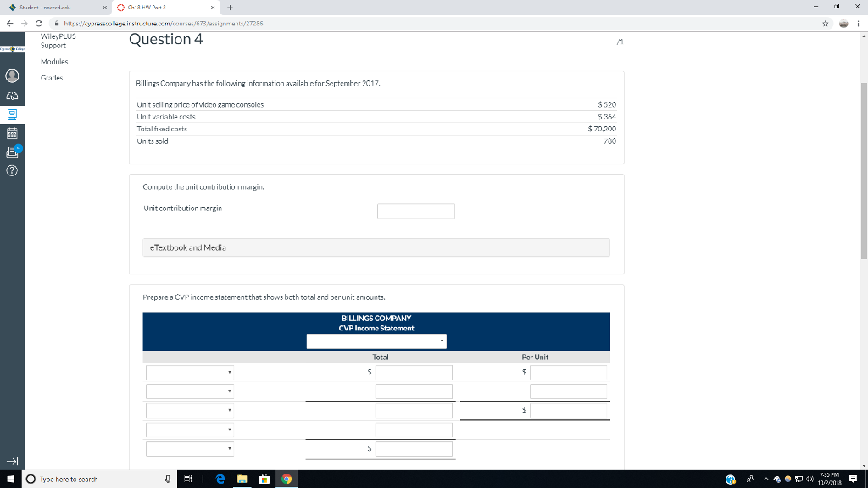Open the Grades link

[x=51, y=77]
